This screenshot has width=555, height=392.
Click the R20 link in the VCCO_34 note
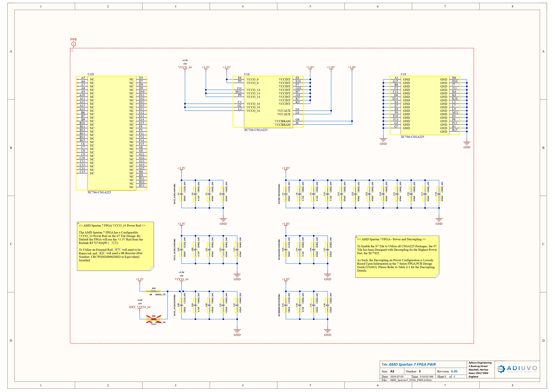102,253
